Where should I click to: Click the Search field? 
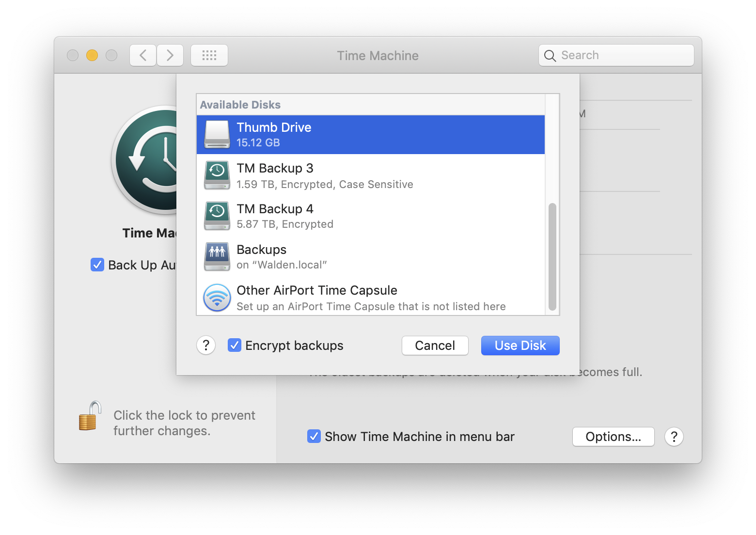pos(616,55)
